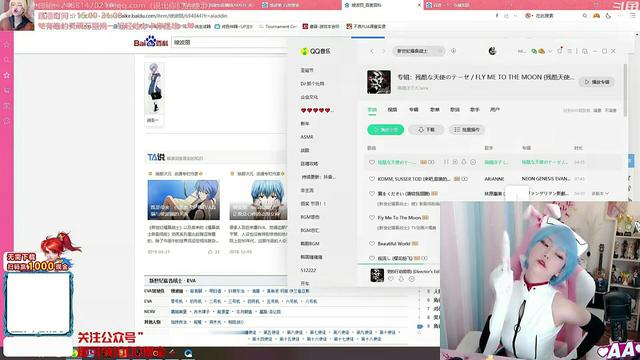The height and width of the screenshot is (360, 640).
Task: Open the QQ Music account dropdown arrow
Action: [x=550, y=51]
